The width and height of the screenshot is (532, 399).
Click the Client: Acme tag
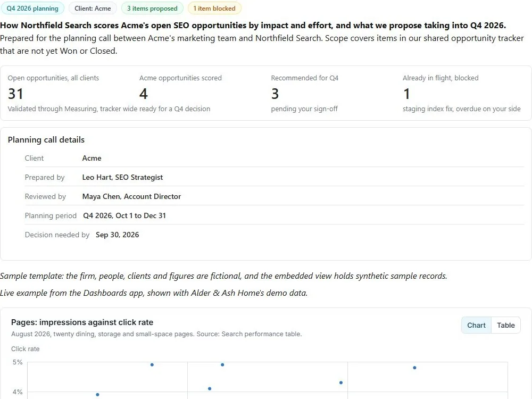tap(93, 9)
